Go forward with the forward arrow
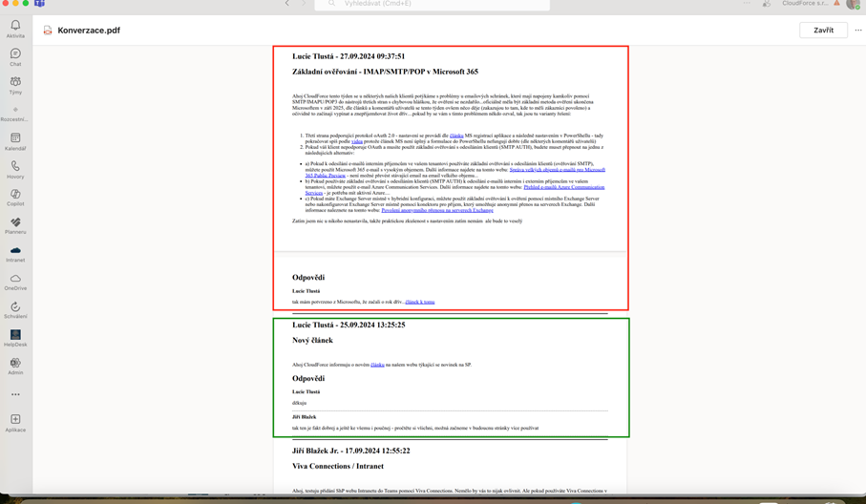 (304, 3)
